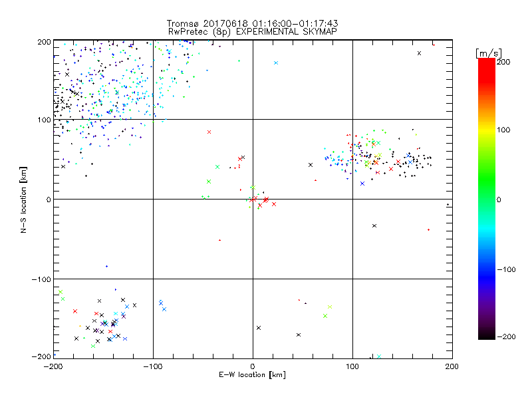Click the subtitle "RwPretec (8p) EXPERIMENTAL SKYMAP"

[x=253, y=32]
